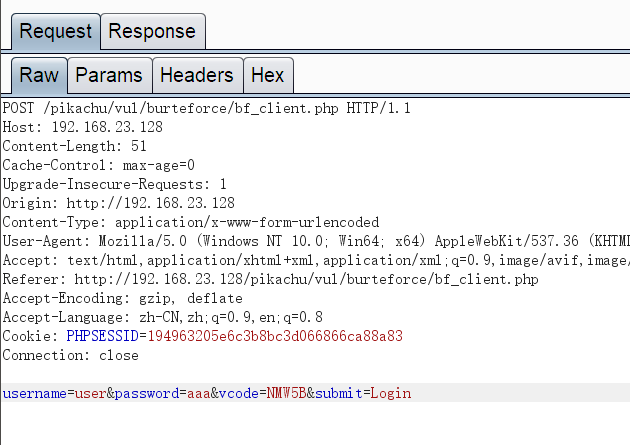
Task: Switch to the Response tab
Action: click(152, 31)
